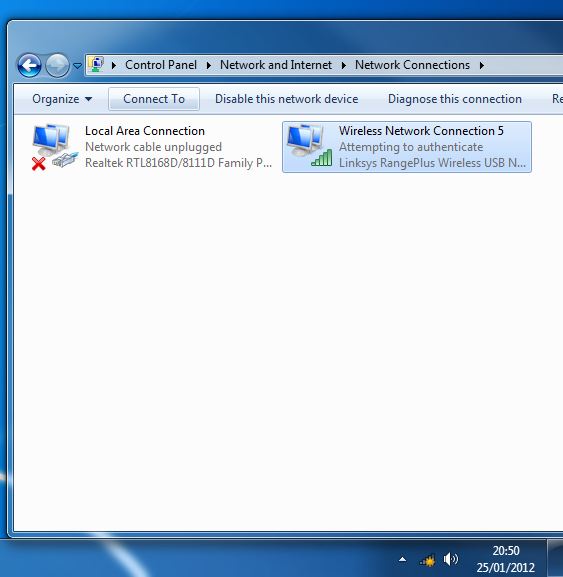
Task: Expand the arrow after Network and Internet
Action: 344,66
